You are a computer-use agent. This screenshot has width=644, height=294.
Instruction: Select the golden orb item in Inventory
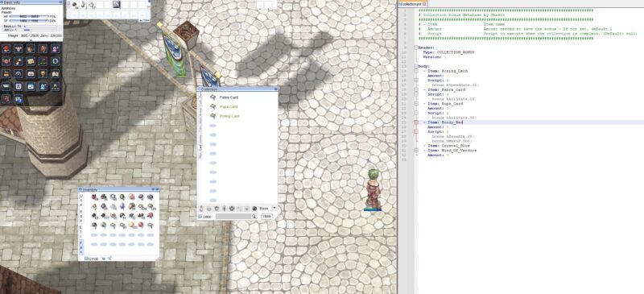click(x=131, y=225)
